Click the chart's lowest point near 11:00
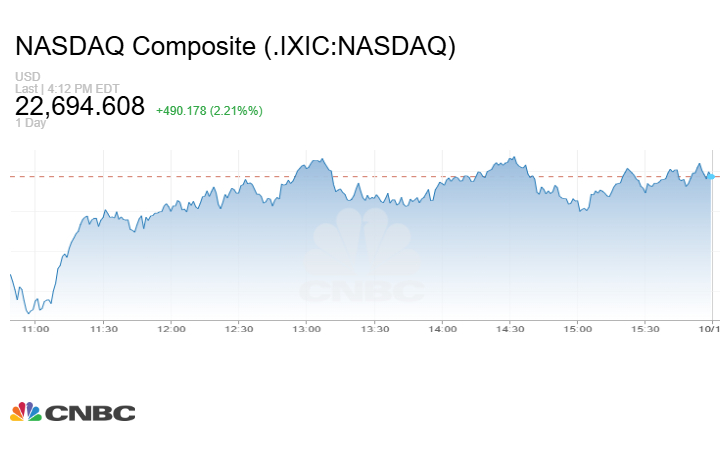Image resolution: width=720 pixels, height=450 pixels. click(x=32, y=312)
